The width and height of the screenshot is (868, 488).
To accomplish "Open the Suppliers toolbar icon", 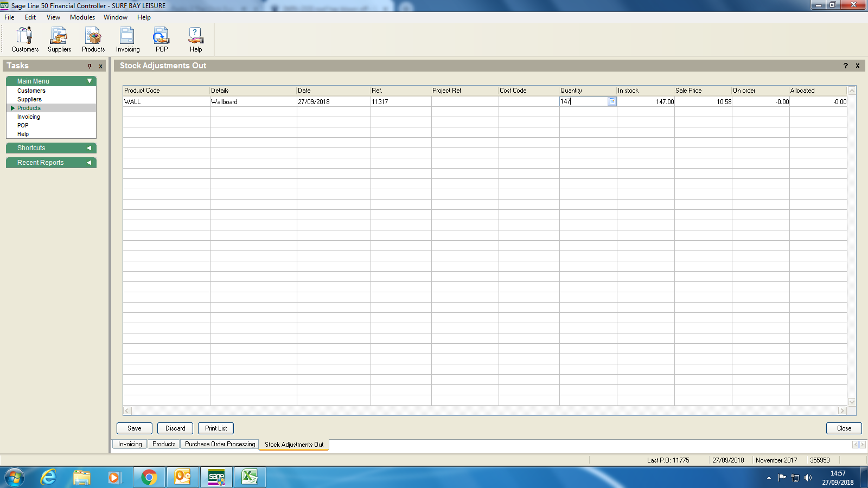I will pyautogui.click(x=59, y=40).
